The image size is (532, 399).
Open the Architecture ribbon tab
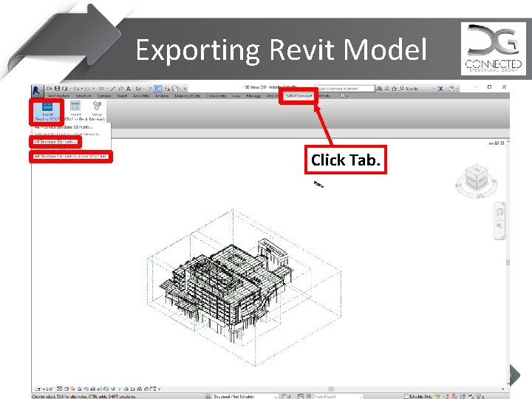coord(58,96)
